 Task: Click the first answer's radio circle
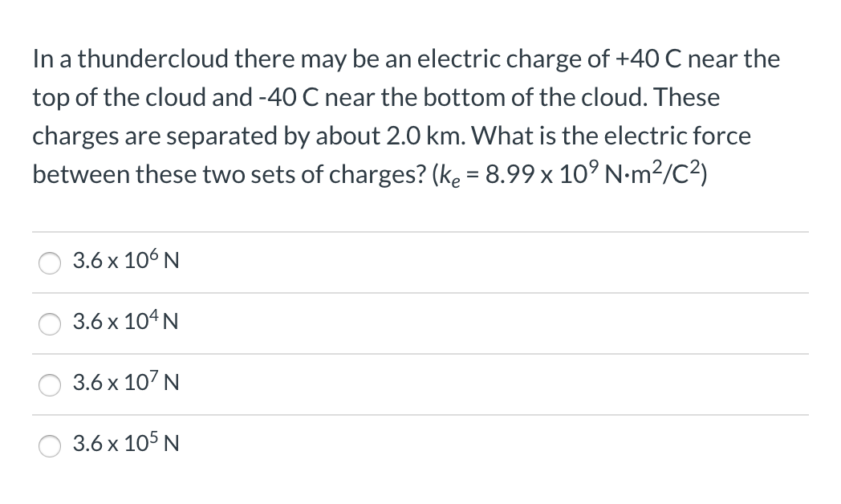point(49,262)
